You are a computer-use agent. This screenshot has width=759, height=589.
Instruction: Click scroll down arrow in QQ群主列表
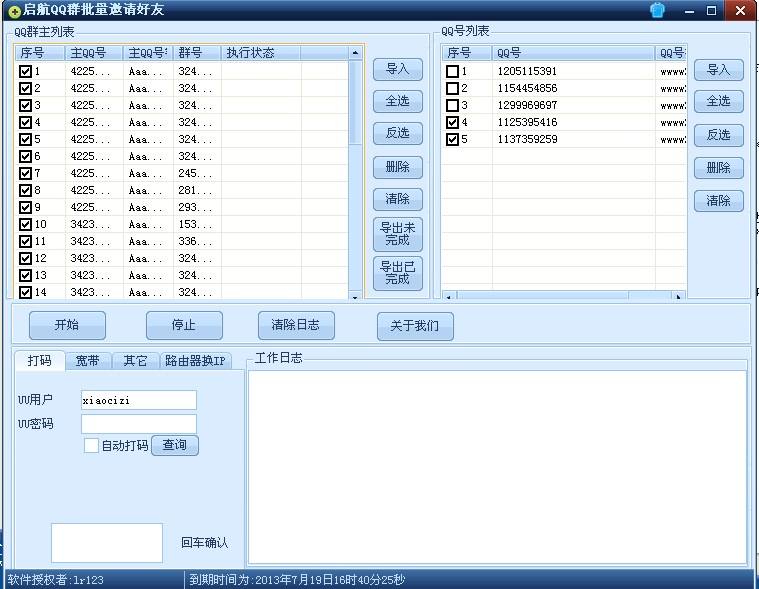(x=355, y=296)
